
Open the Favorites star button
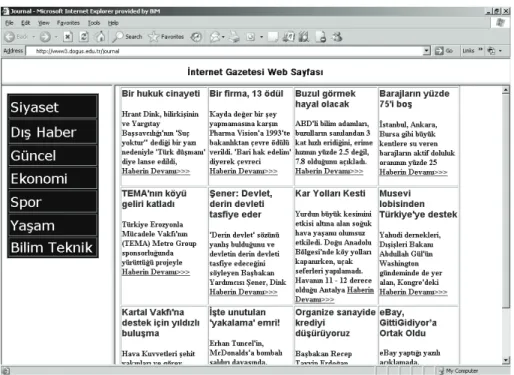tap(166, 37)
